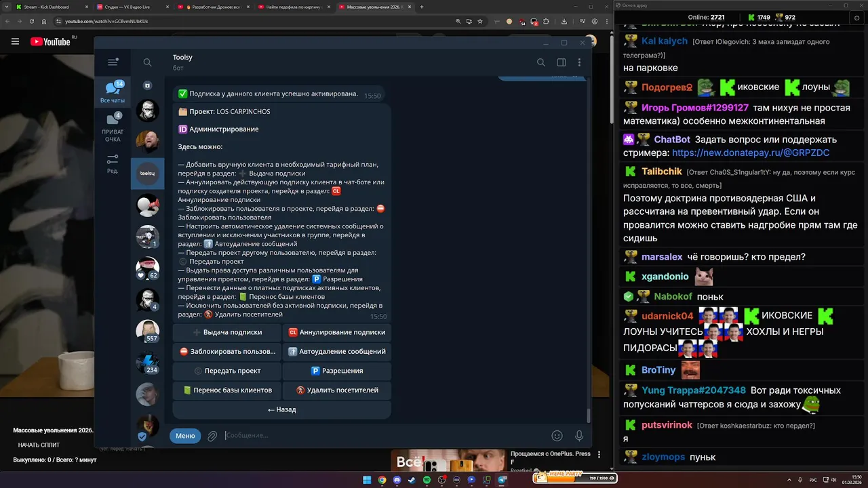The image size is (868, 488).
Task: Open the YouTube guide hamburger menu
Action: pos(15,41)
